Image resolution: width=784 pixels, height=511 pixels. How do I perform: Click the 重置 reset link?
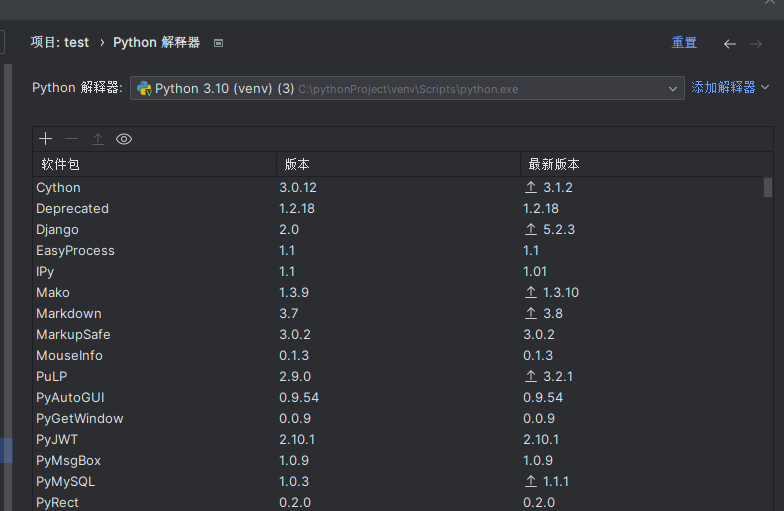tap(684, 42)
